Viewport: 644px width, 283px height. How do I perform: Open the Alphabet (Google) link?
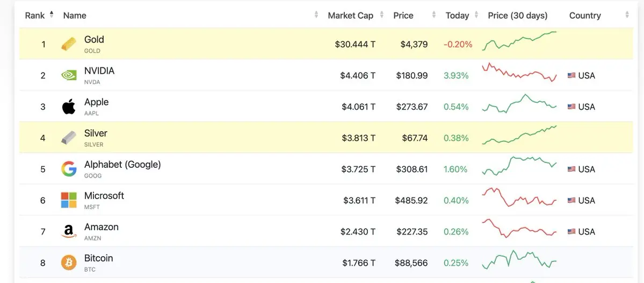[122, 165]
